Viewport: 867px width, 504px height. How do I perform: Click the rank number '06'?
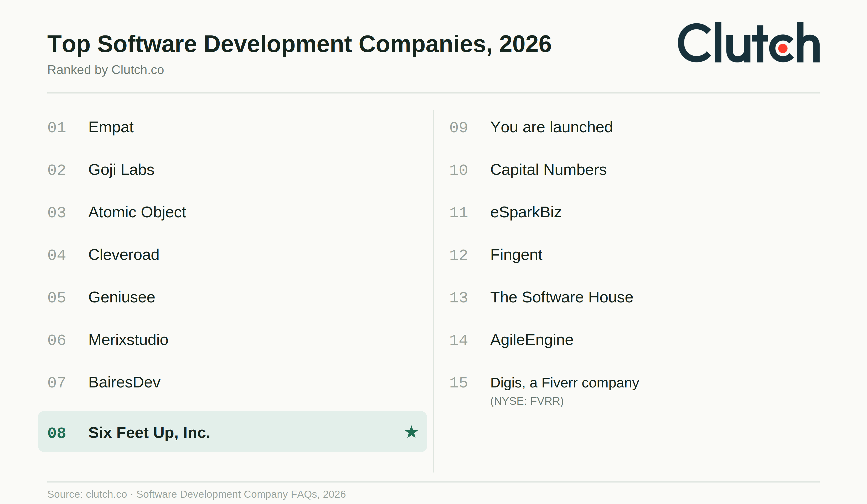(57, 340)
